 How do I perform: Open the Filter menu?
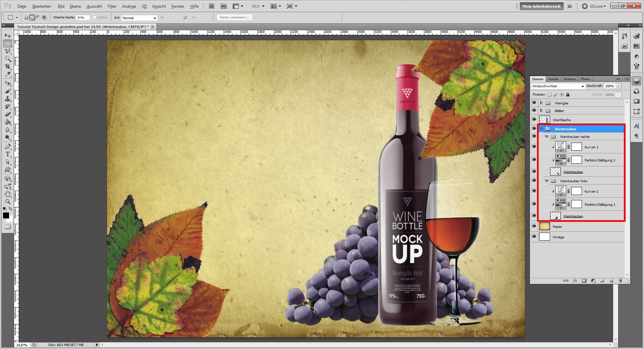(112, 6)
